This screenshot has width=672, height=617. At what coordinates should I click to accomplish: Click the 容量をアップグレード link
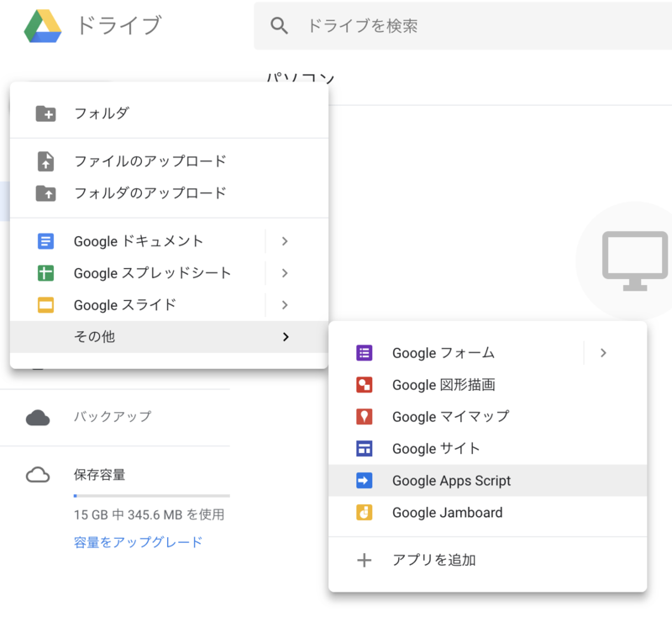[138, 542]
